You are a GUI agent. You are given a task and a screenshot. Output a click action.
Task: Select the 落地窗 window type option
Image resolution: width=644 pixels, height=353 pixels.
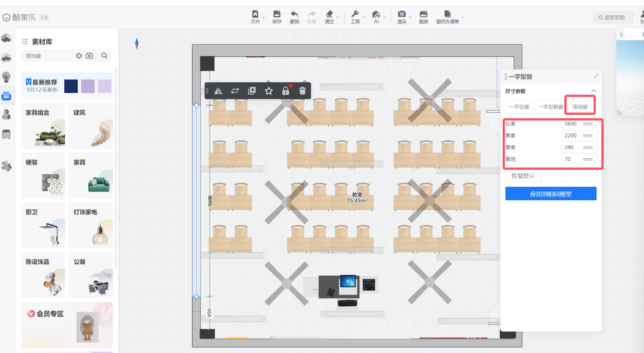[580, 107]
